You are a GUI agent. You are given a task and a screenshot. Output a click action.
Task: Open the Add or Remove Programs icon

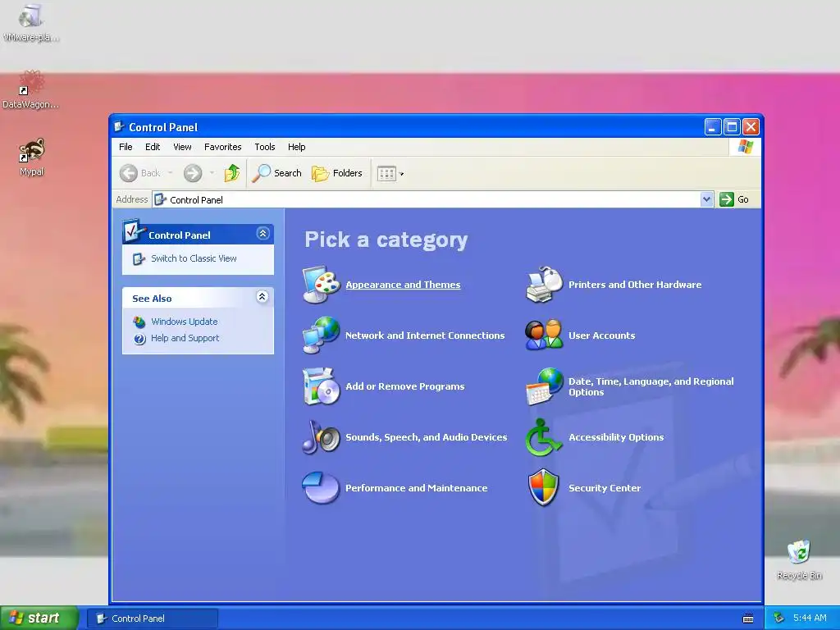[x=321, y=386]
